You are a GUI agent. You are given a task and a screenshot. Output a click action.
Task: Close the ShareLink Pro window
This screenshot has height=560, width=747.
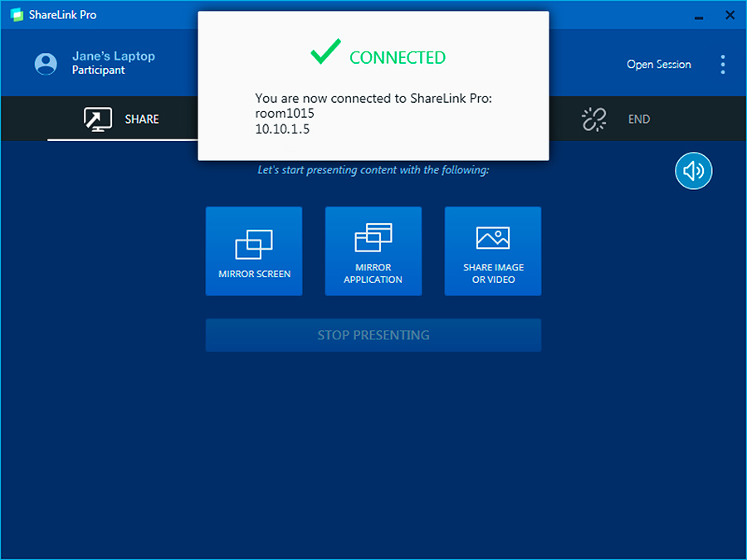[730, 15]
